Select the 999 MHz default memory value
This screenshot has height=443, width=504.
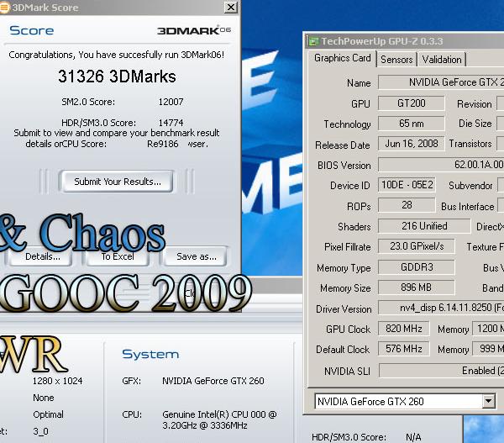(488, 349)
